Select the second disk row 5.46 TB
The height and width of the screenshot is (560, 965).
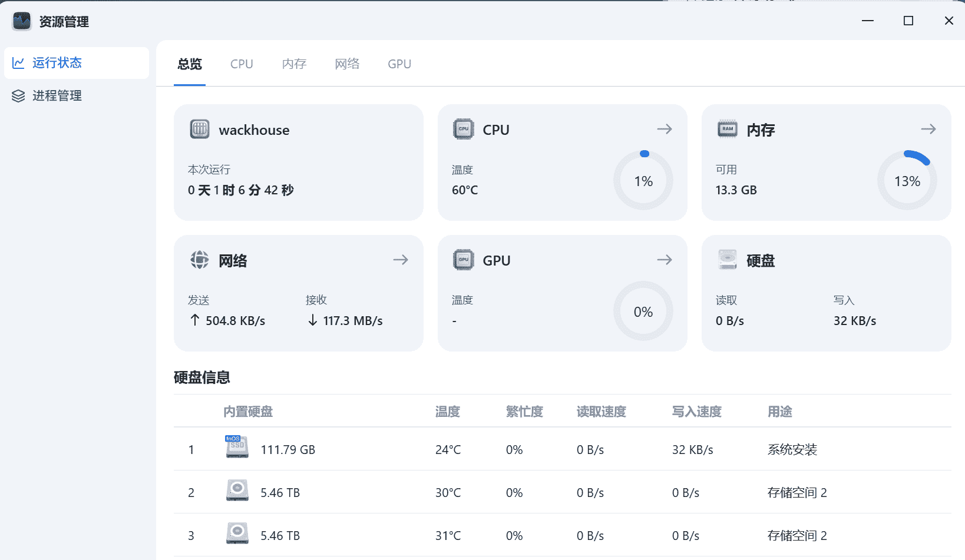click(280, 492)
